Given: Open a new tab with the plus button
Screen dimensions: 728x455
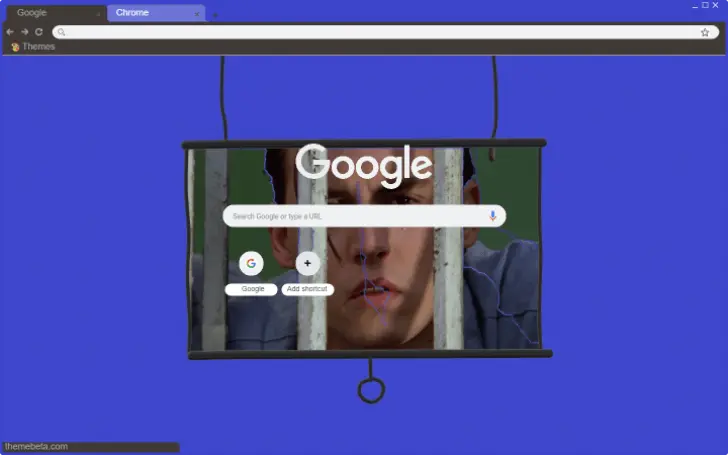Looking at the screenshot, I should [215, 14].
